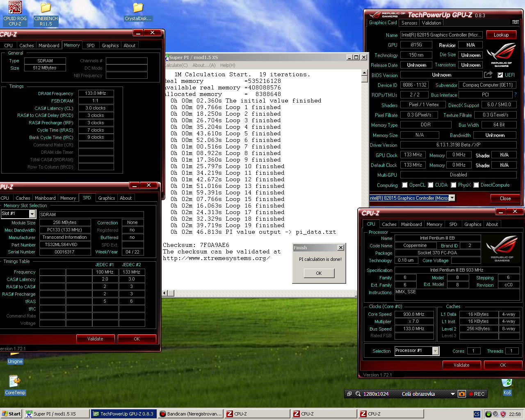Open the Processor #1 selection dropdown

tap(436, 351)
